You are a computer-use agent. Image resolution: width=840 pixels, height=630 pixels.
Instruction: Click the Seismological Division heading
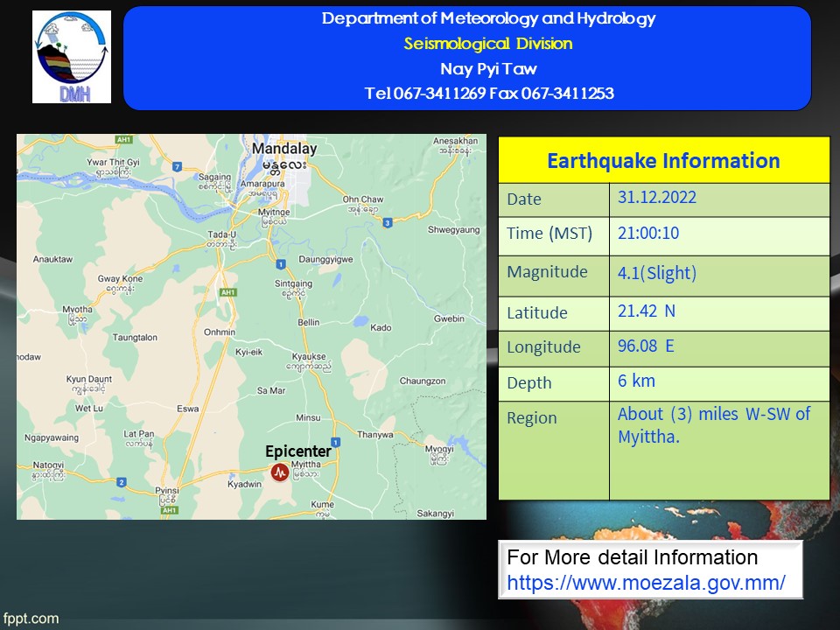[488, 44]
